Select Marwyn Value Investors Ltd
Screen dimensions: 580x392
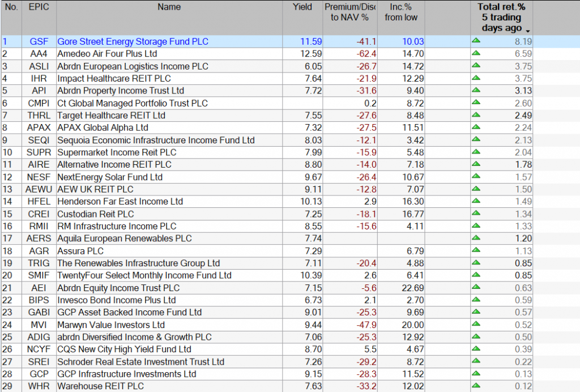(111, 325)
